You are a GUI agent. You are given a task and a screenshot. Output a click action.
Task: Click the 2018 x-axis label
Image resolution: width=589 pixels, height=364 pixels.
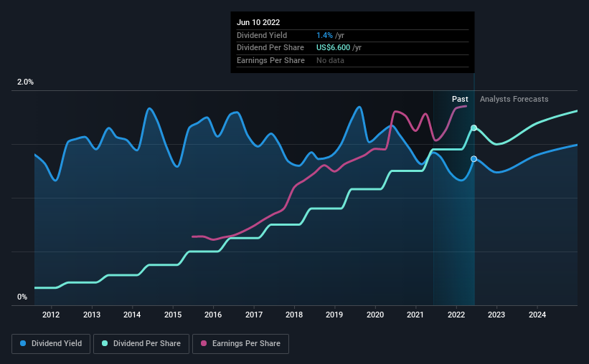(294, 315)
